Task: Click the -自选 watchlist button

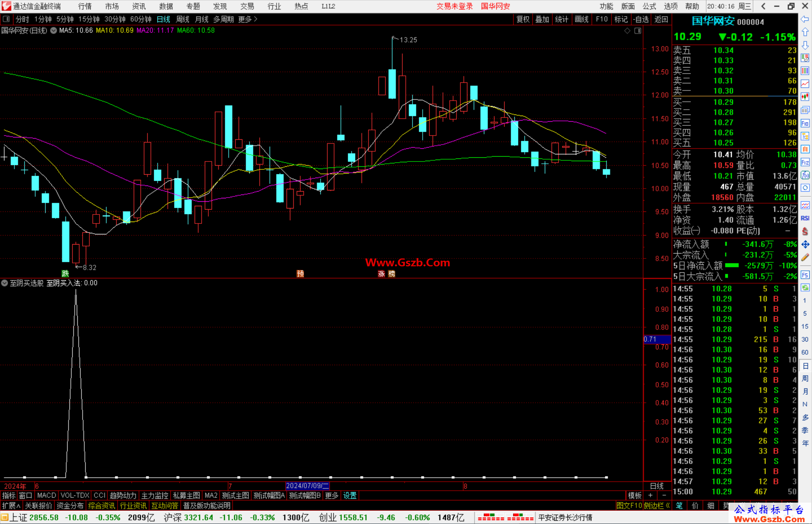Action: (x=641, y=19)
